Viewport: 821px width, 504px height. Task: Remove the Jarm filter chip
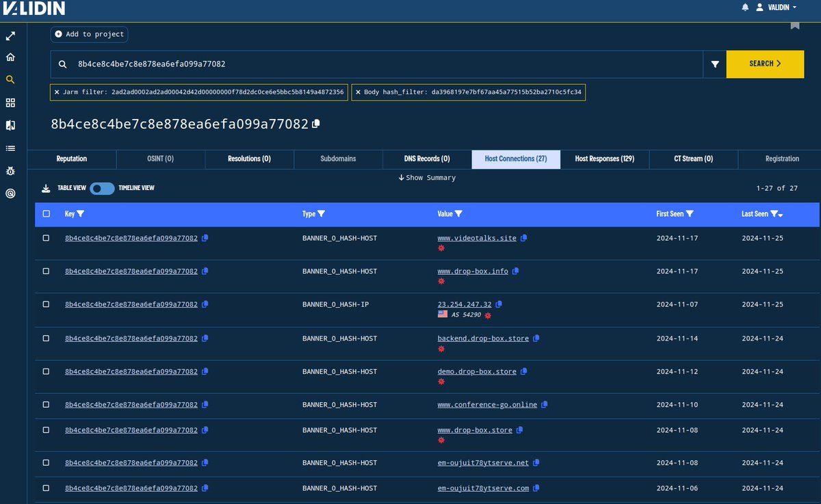click(x=57, y=92)
